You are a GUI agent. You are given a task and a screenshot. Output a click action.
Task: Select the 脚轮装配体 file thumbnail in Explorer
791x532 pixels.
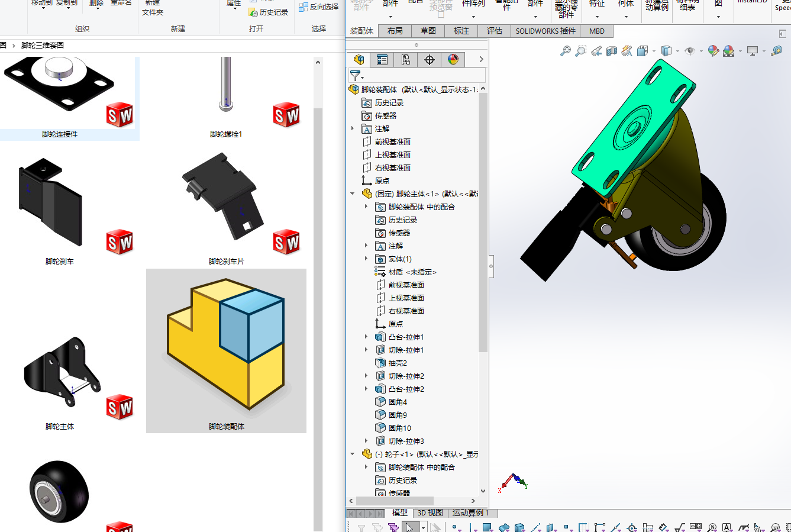pos(226,350)
